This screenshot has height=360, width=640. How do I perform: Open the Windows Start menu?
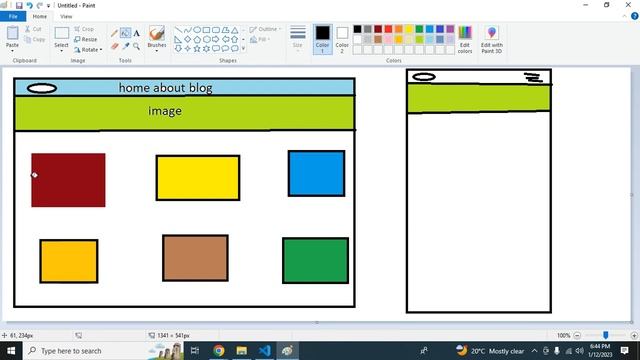(11, 351)
